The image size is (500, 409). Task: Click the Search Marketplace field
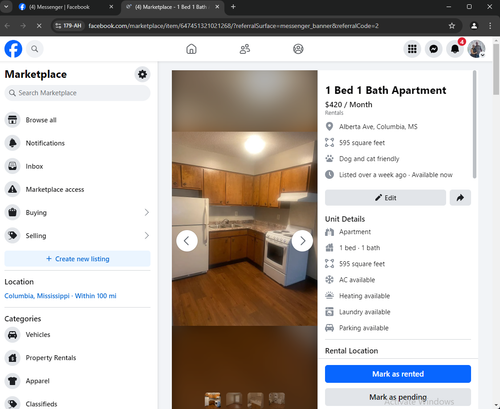pyautogui.click(x=77, y=93)
